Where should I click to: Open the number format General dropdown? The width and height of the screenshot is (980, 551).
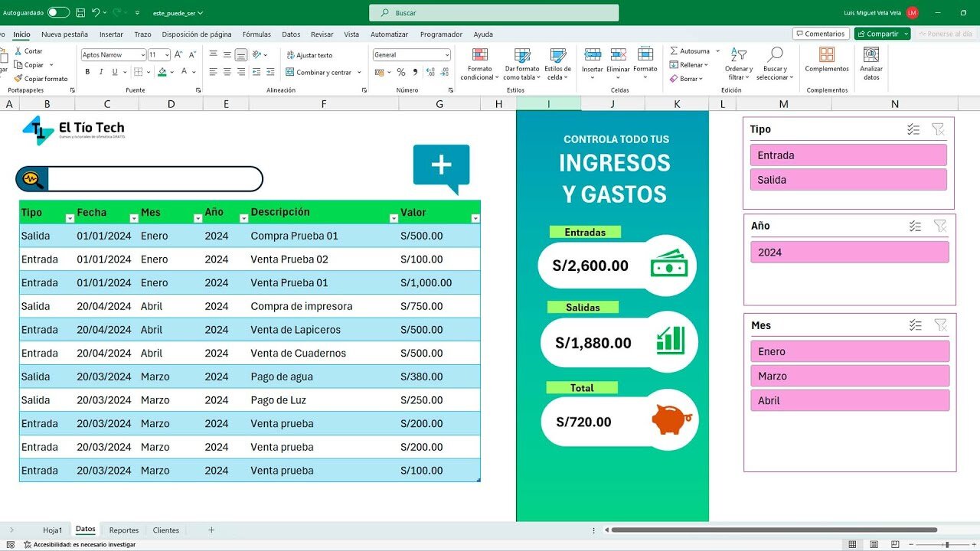coord(447,55)
